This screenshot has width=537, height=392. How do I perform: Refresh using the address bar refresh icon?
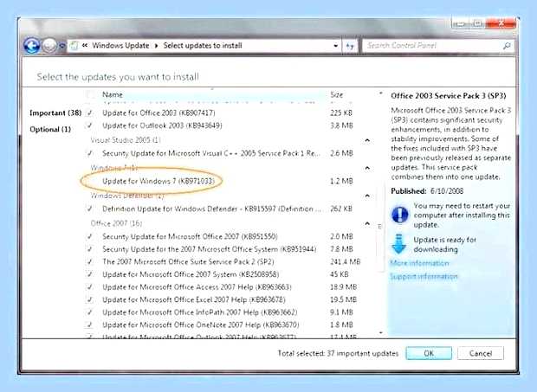350,46
